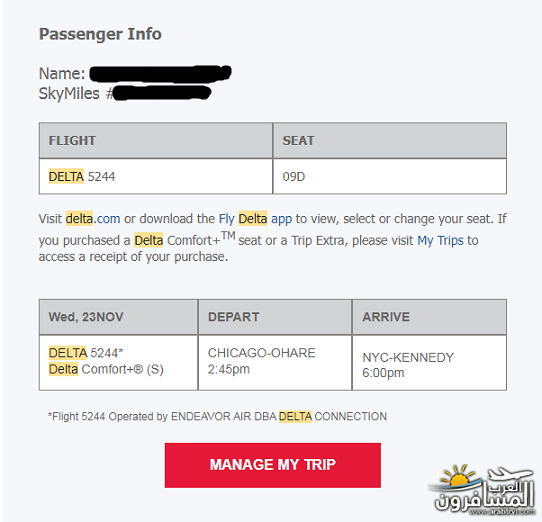Select seat number 09D cell
This screenshot has width=542, height=522.
point(390,176)
